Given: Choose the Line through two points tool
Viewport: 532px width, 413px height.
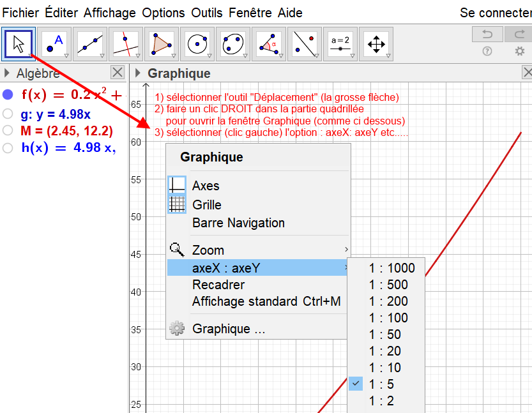Looking at the screenshot, I should 90,44.
